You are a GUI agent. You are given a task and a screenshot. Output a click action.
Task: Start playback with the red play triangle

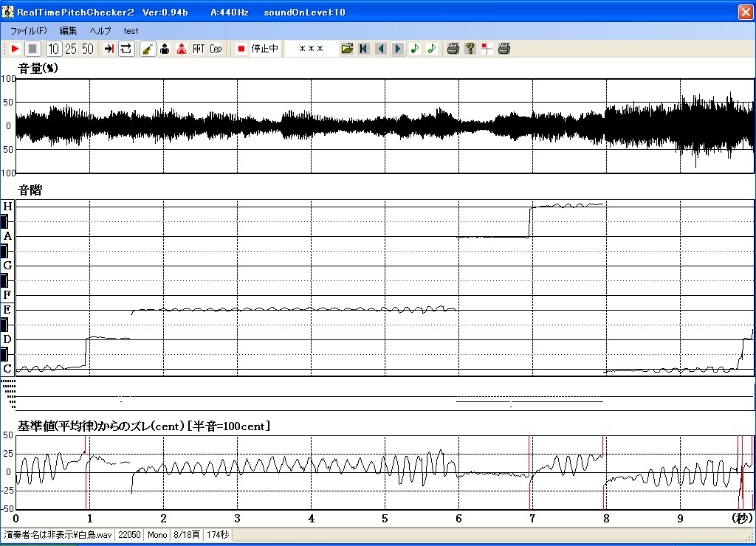[15, 49]
